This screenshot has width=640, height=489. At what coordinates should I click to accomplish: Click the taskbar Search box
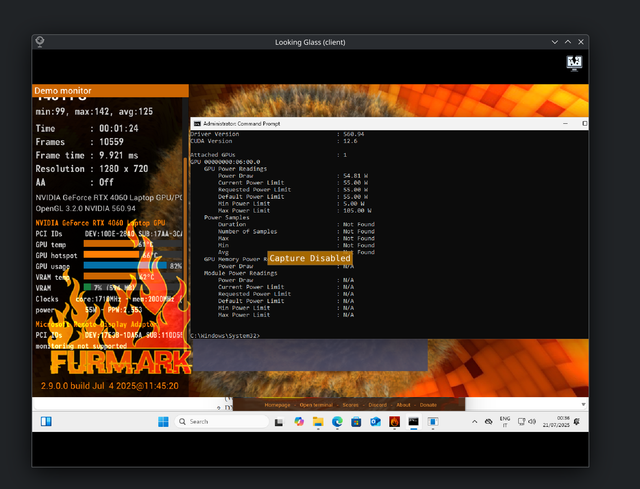click(222, 422)
